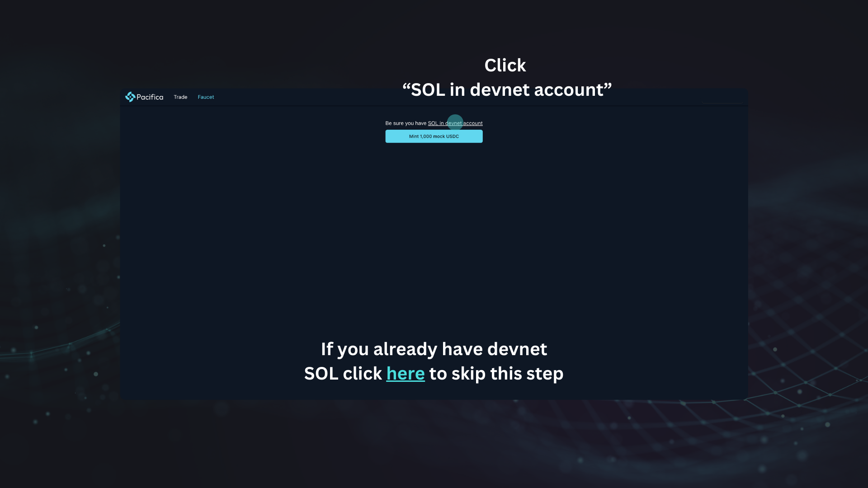Click "to skip this step" caption text
Screen dimensions: 868x488
496,374
